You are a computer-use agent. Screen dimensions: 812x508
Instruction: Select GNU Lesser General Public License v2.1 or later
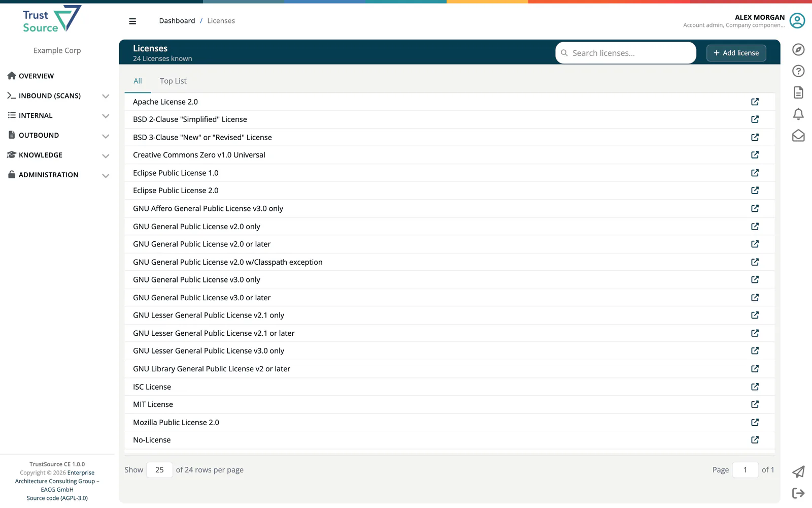point(450,333)
